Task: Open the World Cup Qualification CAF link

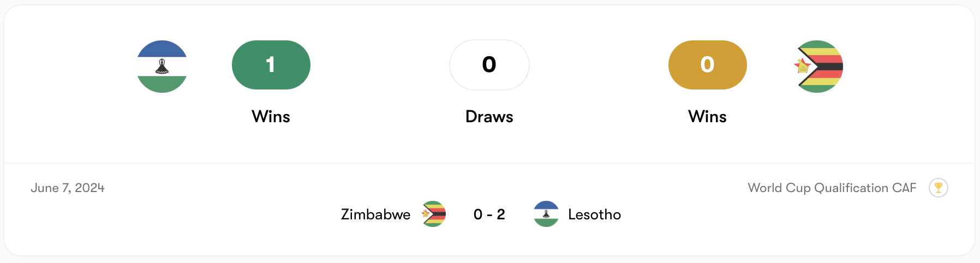Action: pyautogui.click(x=831, y=188)
